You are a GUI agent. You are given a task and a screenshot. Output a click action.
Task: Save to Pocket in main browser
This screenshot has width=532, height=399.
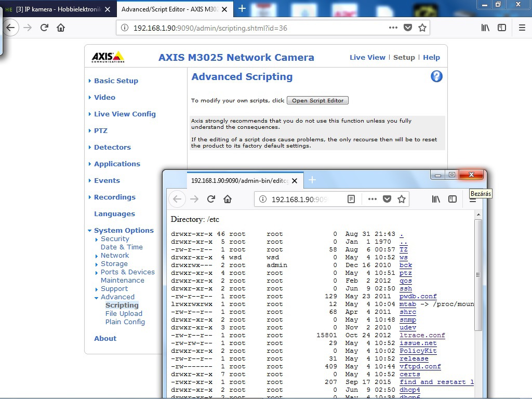408,28
